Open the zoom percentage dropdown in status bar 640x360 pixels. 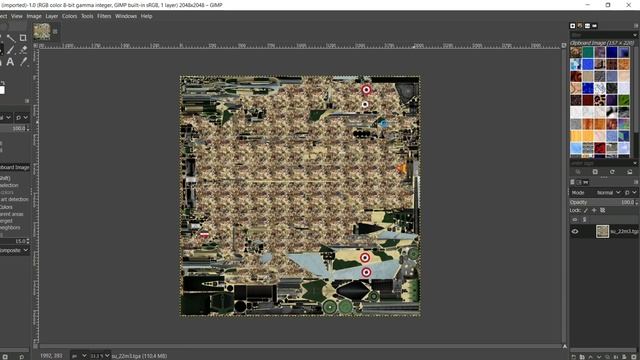tap(100, 356)
